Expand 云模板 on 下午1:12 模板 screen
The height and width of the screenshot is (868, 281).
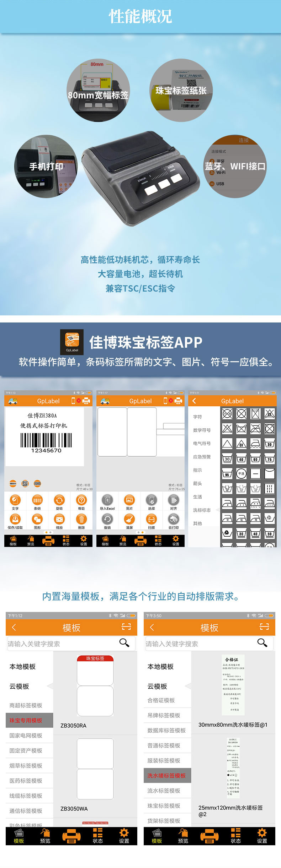(19, 687)
